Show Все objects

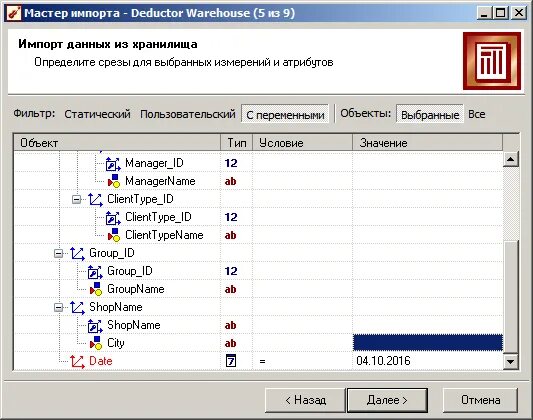[477, 114]
